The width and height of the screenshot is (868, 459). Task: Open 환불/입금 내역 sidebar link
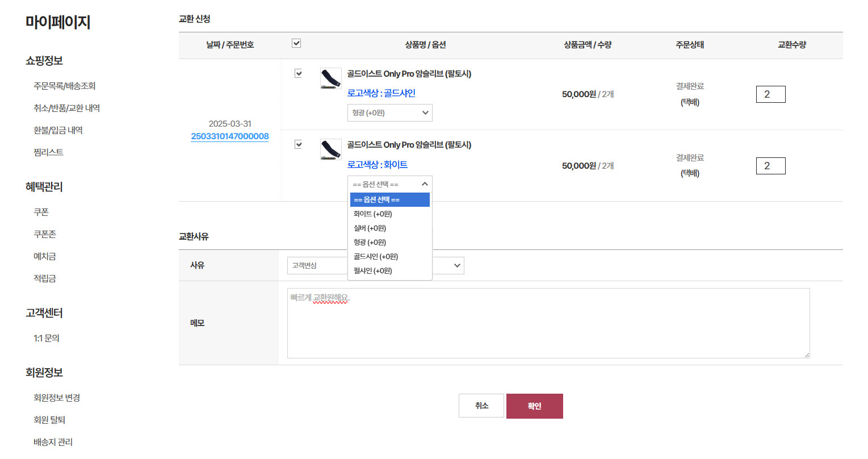click(58, 130)
